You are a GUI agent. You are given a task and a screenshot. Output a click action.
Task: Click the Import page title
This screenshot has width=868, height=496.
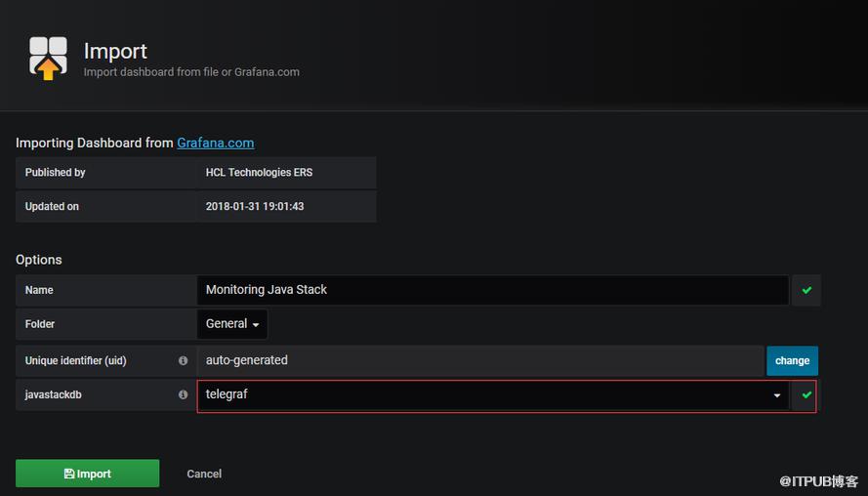click(x=115, y=51)
